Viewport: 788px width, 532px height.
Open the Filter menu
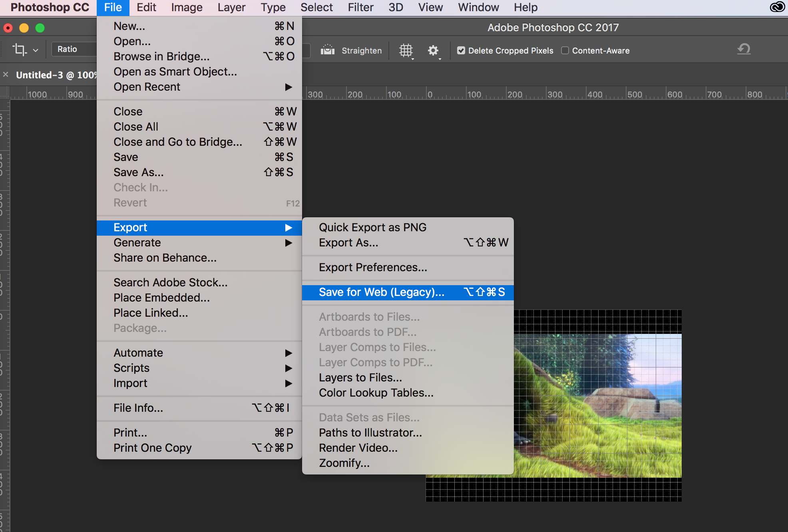point(360,7)
